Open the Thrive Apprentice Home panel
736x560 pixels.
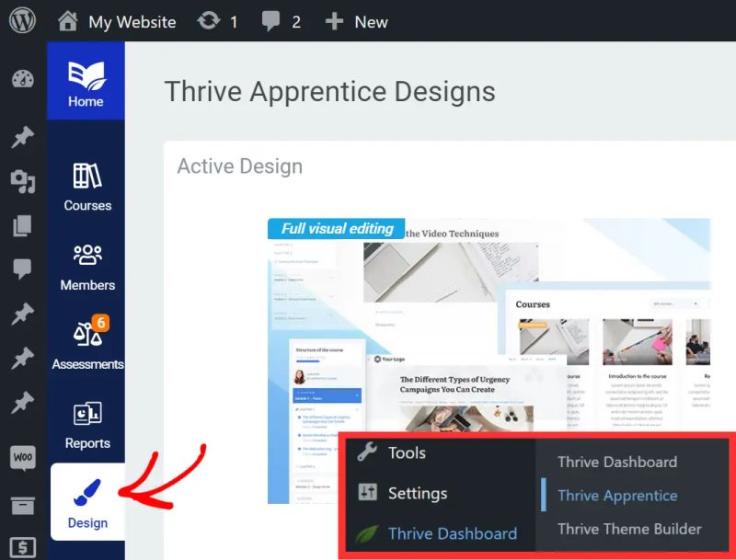click(x=86, y=82)
